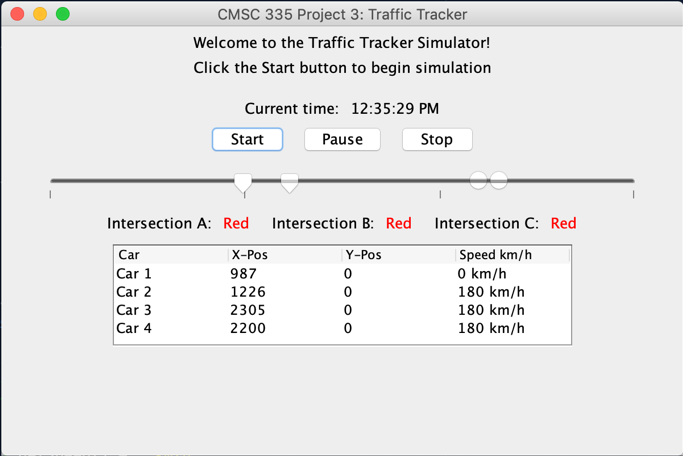
Task: Click the rightmost round slider thumb
Action: 499,180
